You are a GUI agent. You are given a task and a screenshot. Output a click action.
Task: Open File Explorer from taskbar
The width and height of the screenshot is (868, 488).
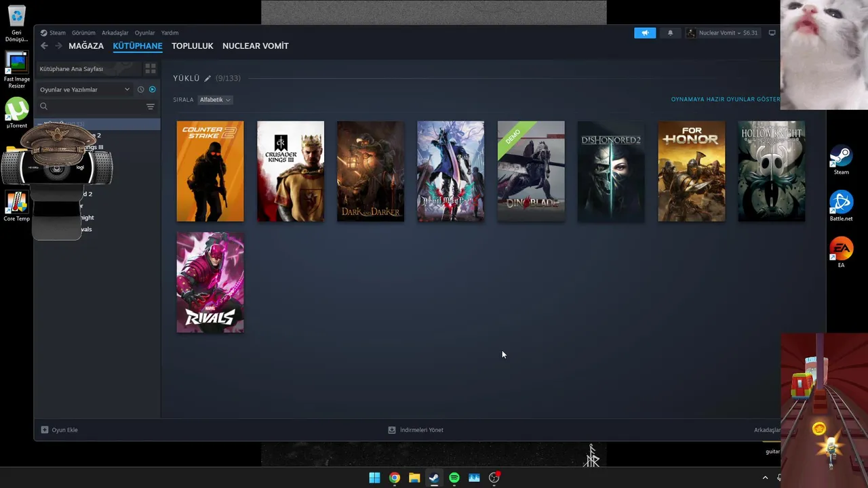pos(414,478)
